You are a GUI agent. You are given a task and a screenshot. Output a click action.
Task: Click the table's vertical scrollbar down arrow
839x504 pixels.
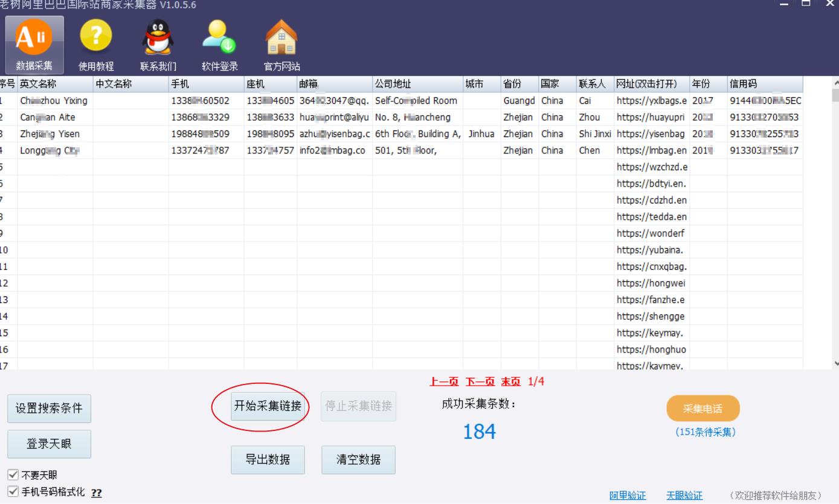click(835, 363)
